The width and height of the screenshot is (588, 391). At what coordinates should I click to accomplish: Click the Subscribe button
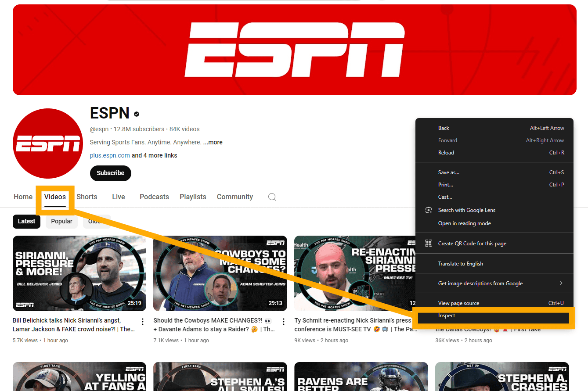coord(111,173)
